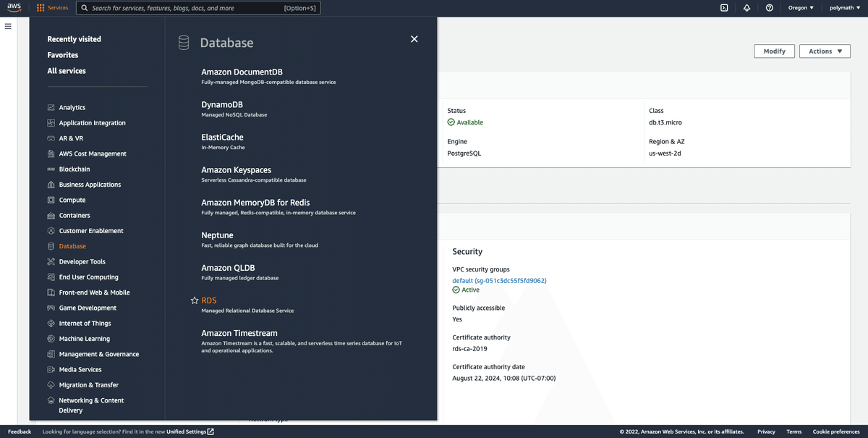This screenshot has height=438, width=868.
Task: Select Machine Learning category label
Action: click(x=85, y=339)
